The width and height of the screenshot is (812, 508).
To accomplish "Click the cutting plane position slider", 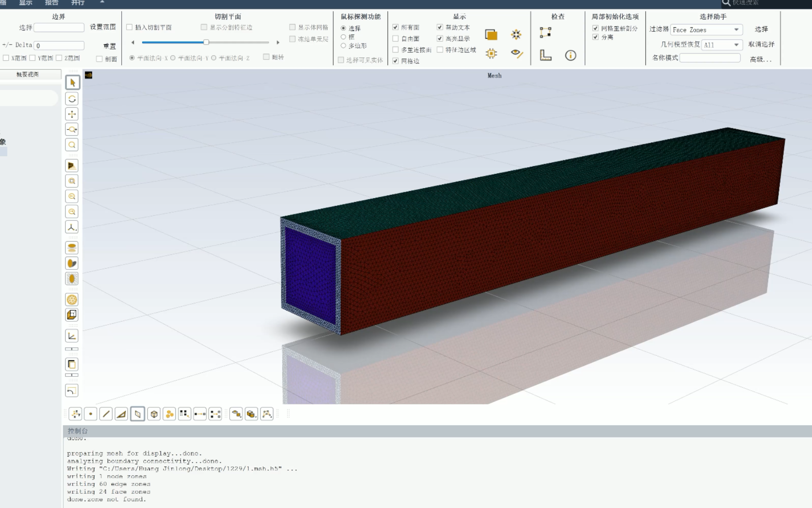I will pyautogui.click(x=205, y=42).
